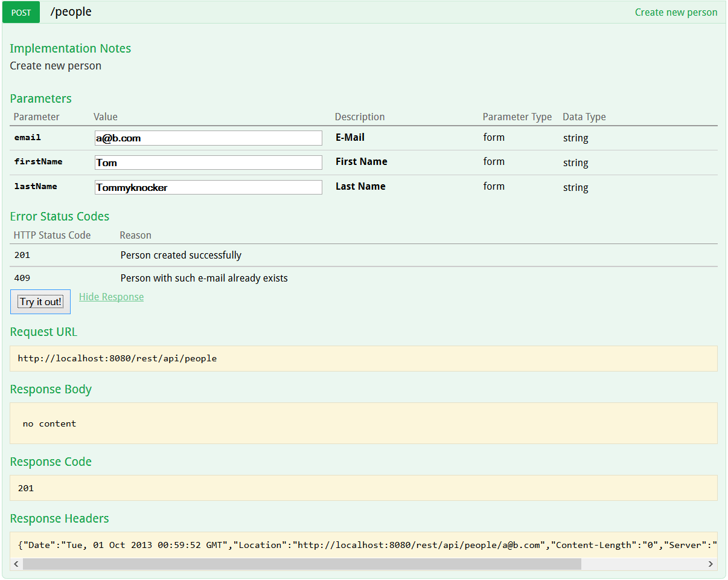Click the right scrollbar arrow under Response Headers

(x=712, y=564)
